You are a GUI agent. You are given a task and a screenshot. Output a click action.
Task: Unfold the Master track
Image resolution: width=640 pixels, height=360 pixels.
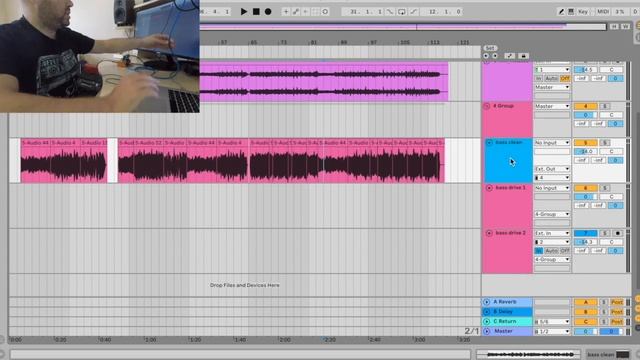pyautogui.click(x=487, y=331)
